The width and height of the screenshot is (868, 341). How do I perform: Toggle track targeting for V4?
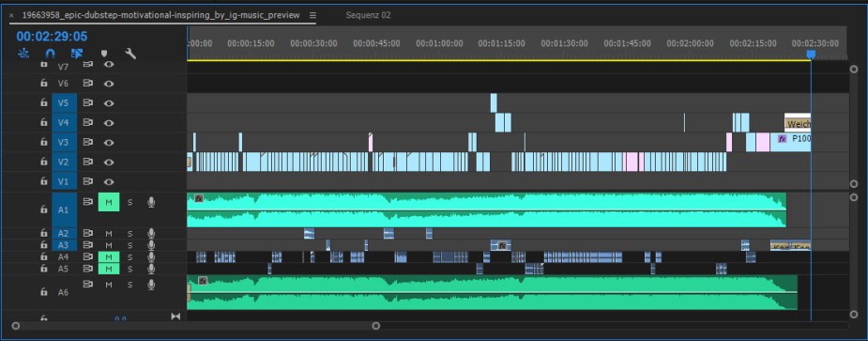[x=64, y=122]
